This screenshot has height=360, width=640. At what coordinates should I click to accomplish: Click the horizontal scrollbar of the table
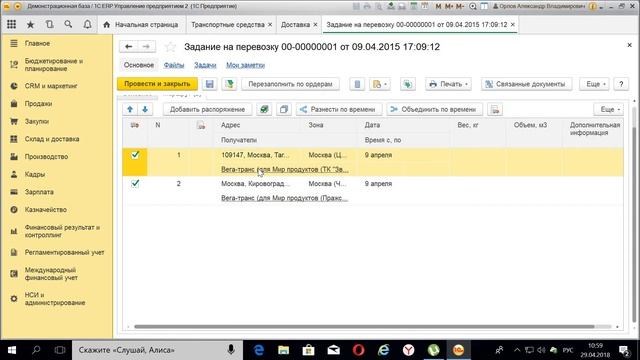[x=364, y=327]
